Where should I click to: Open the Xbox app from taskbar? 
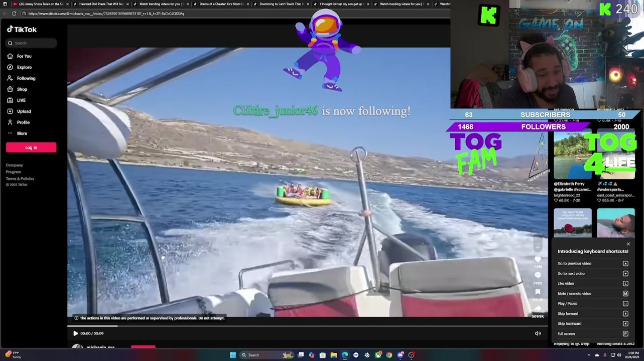click(x=378, y=355)
